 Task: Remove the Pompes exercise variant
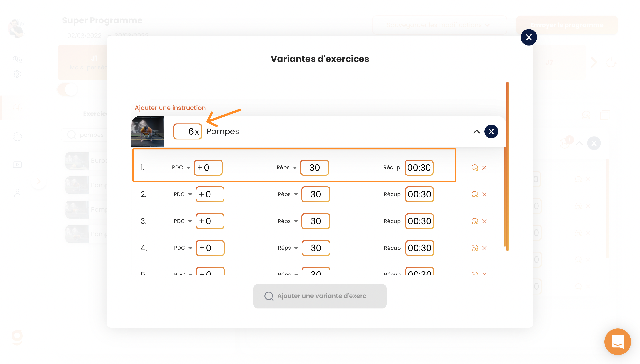(x=491, y=131)
